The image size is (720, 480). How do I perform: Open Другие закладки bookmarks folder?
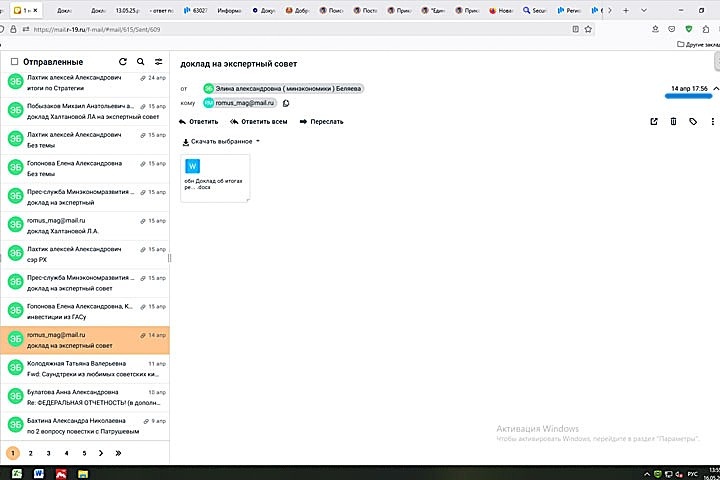pos(698,44)
